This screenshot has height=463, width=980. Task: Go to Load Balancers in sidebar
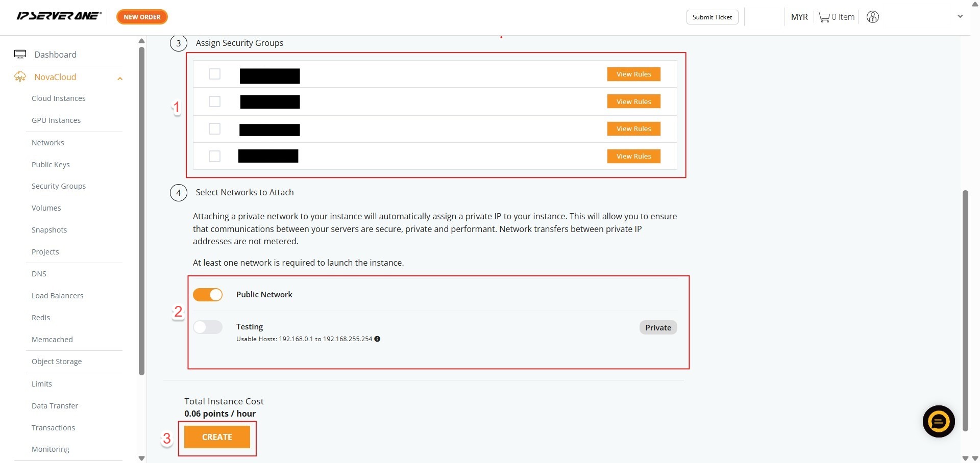click(57, 296)
